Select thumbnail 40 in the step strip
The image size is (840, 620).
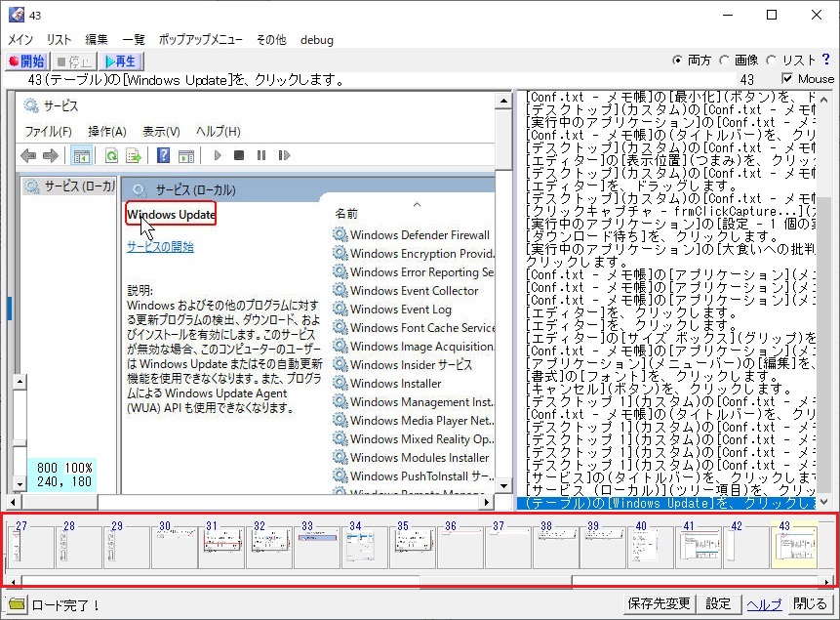tap(651, 545)
